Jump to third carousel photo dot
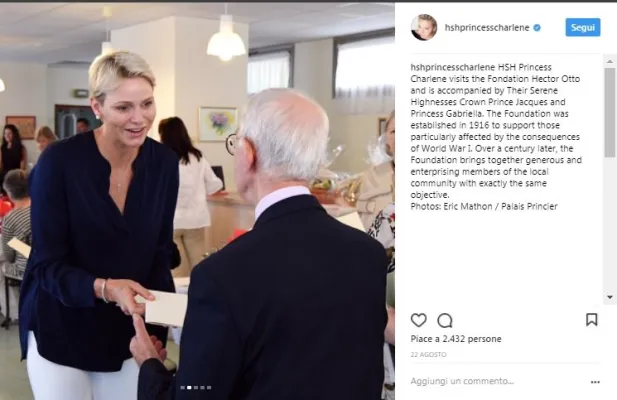Screen dimensions: 617x400 click(196, 388)
